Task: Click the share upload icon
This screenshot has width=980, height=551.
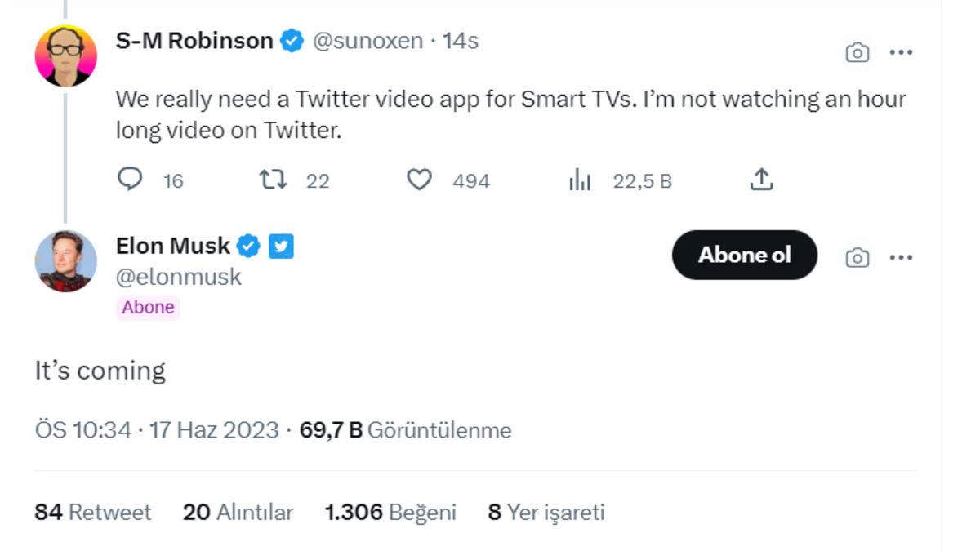Action: (x=761, y=179)
